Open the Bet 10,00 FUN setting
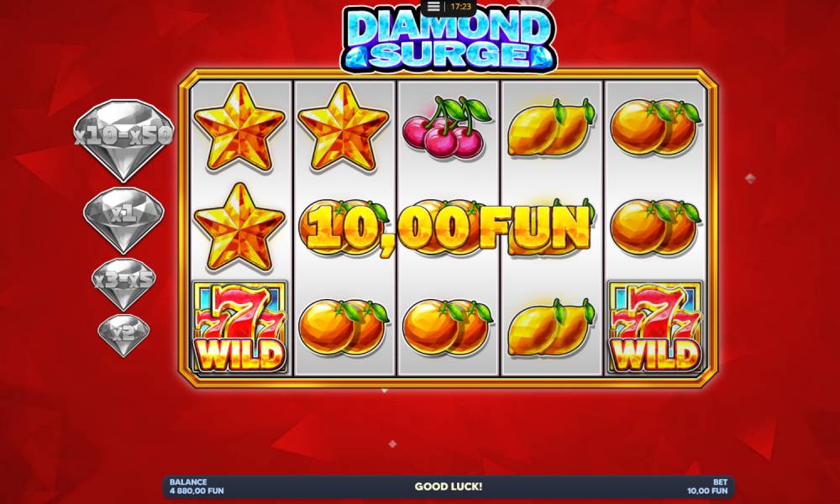The height and width of the screenshot is (504, 840). [x=707, y=486]
